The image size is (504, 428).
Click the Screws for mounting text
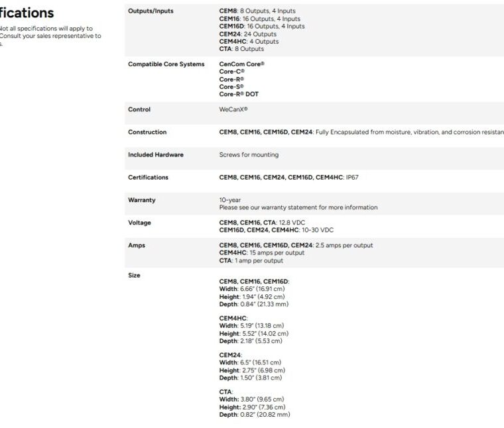coord(249,154)
